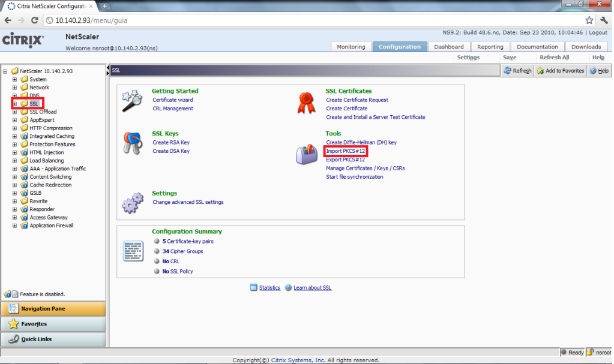
Task: Expand the AAA - Application Traffic node
Action: 14,169
